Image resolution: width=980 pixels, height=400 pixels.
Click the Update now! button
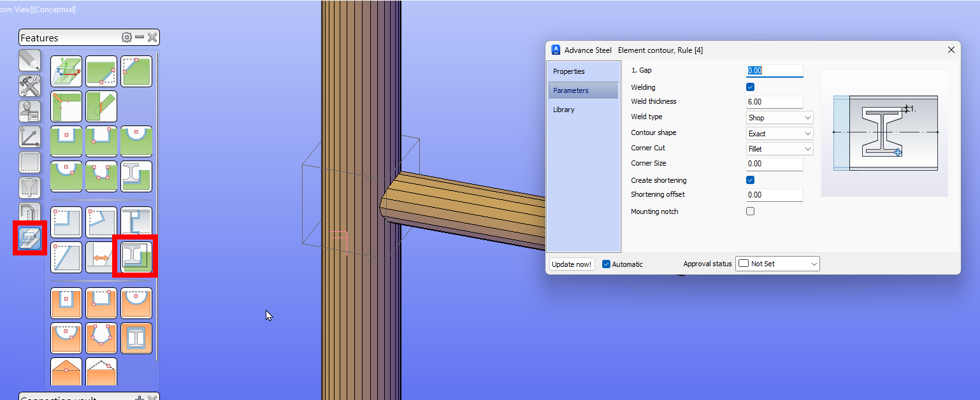pyautogui.click(x=572, y=264)
